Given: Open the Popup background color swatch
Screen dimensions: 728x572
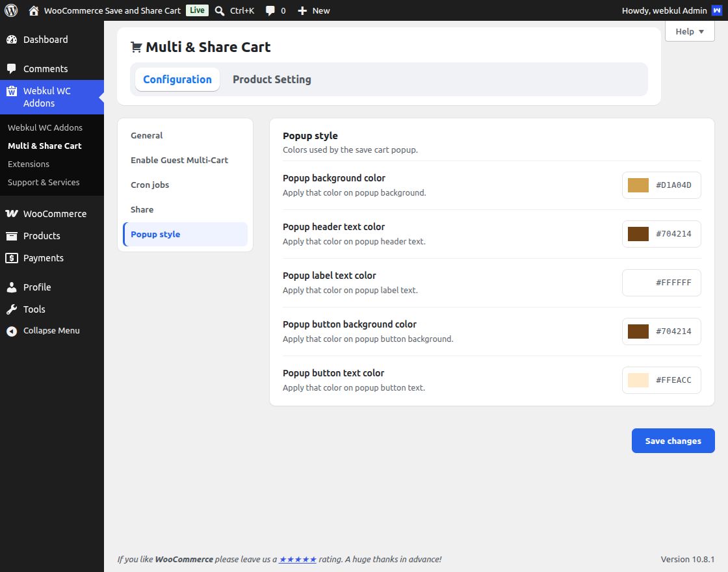Looking at the screenshot, I should tap(638, 185).
